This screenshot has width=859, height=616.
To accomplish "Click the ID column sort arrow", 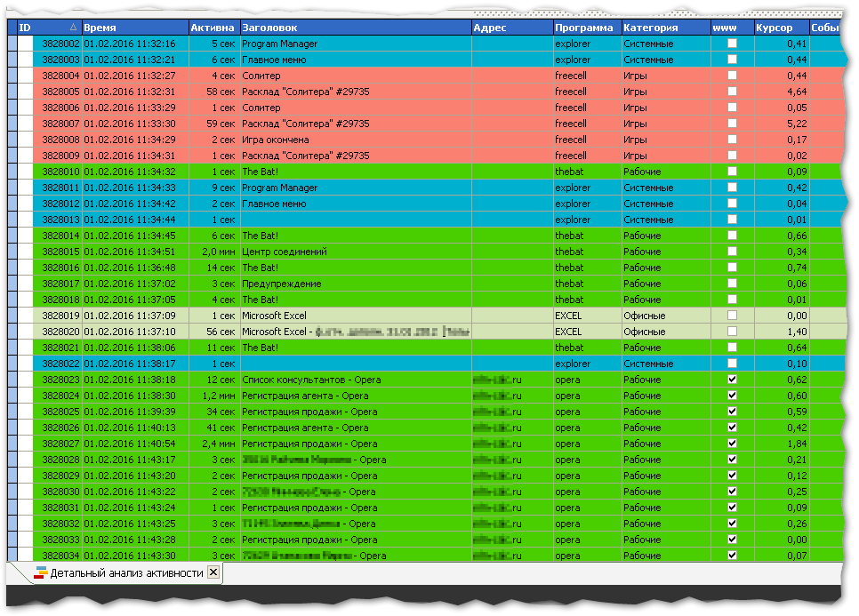I will click(x=74, y=27).
